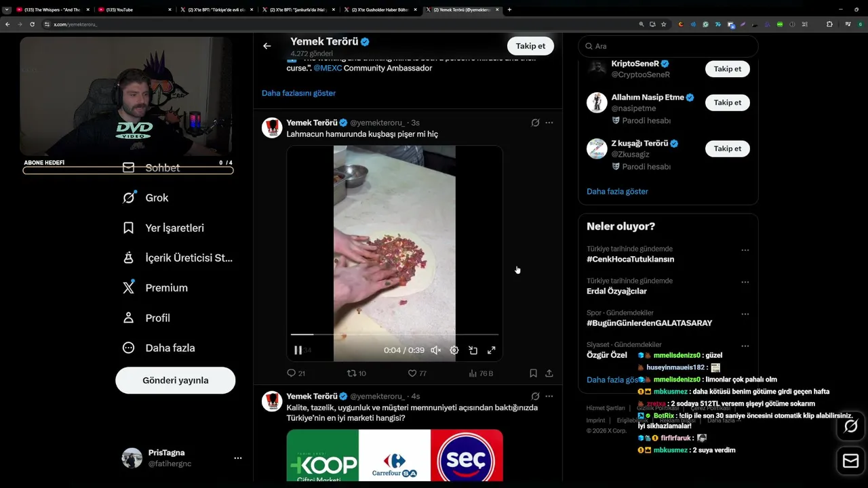Open more options for #BugünGünlerdenGALATASARAY trend

pyautogui.click(x=745, y=314)
